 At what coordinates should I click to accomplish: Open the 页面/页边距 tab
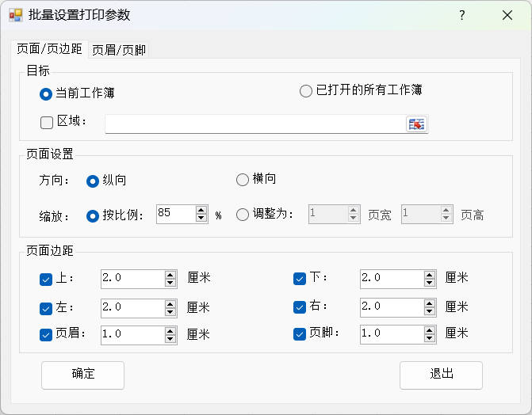[x=49, y=49]
